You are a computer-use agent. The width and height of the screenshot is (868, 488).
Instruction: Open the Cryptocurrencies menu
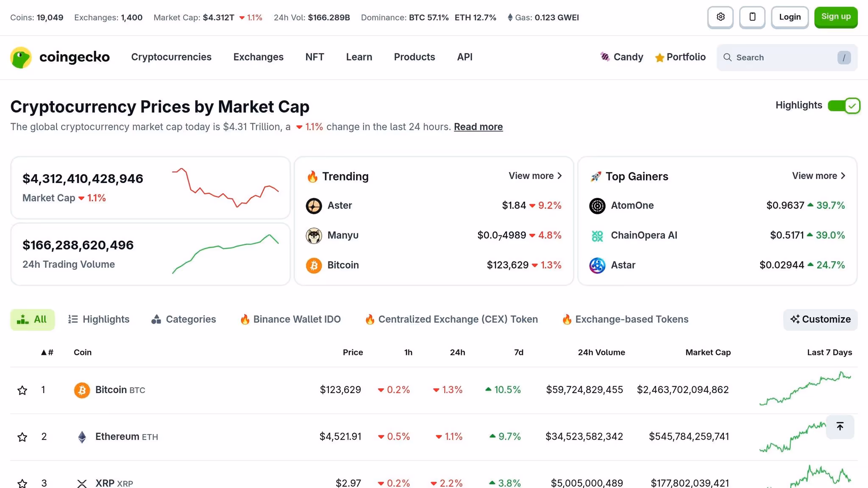pos(171,57)
